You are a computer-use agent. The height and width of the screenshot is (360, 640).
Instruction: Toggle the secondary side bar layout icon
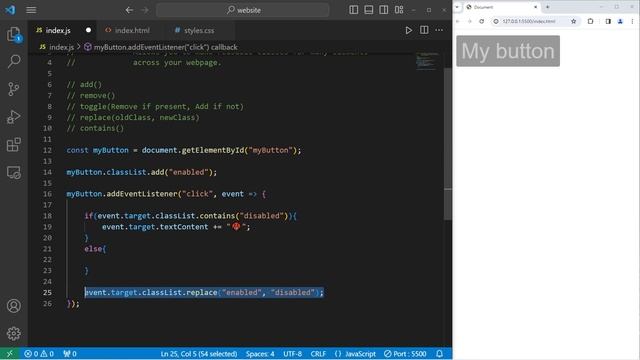[384, 10]
